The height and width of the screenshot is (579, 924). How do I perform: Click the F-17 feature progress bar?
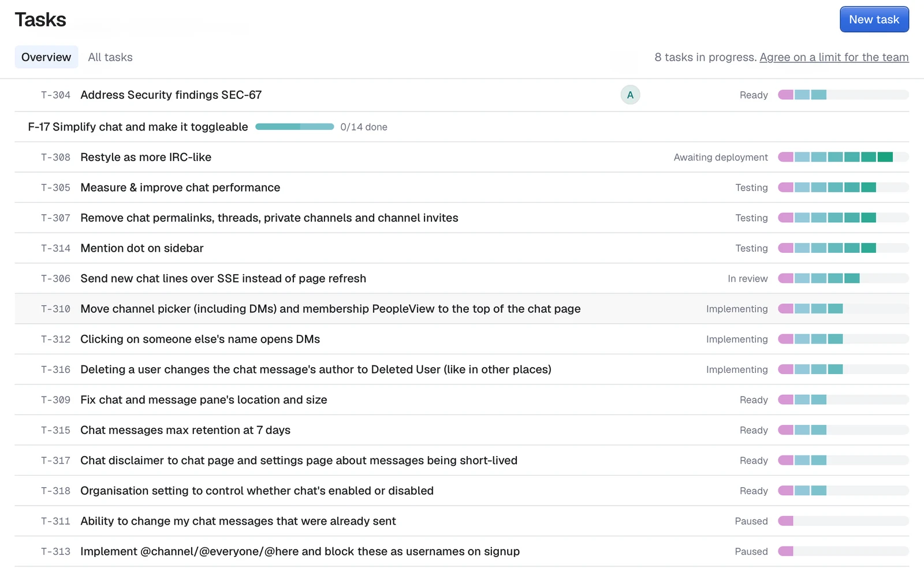click(x=295, y=126)
